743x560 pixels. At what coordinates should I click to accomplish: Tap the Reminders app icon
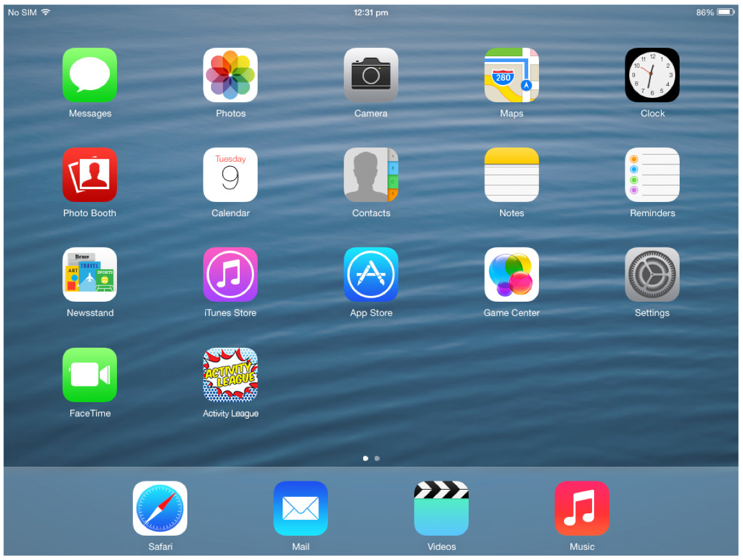pyautogui.click(x=652, y=175)
